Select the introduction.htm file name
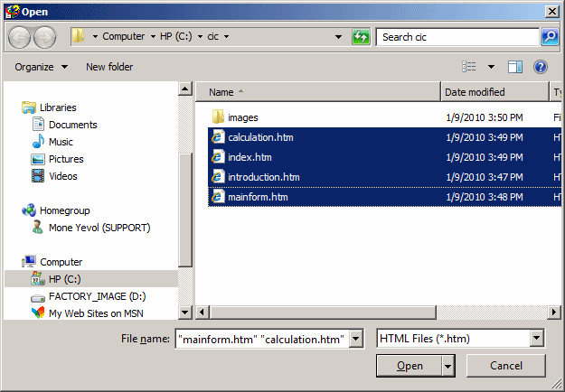 pos(264,177)
